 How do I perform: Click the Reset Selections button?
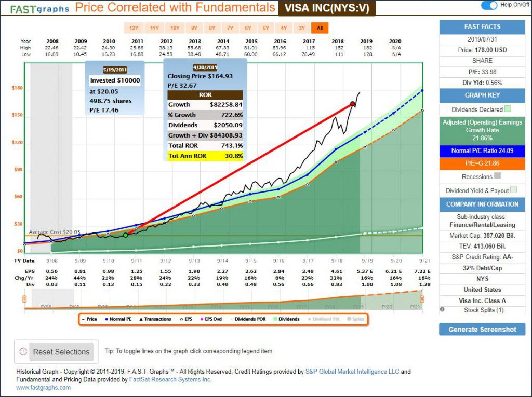coord(61,352)
